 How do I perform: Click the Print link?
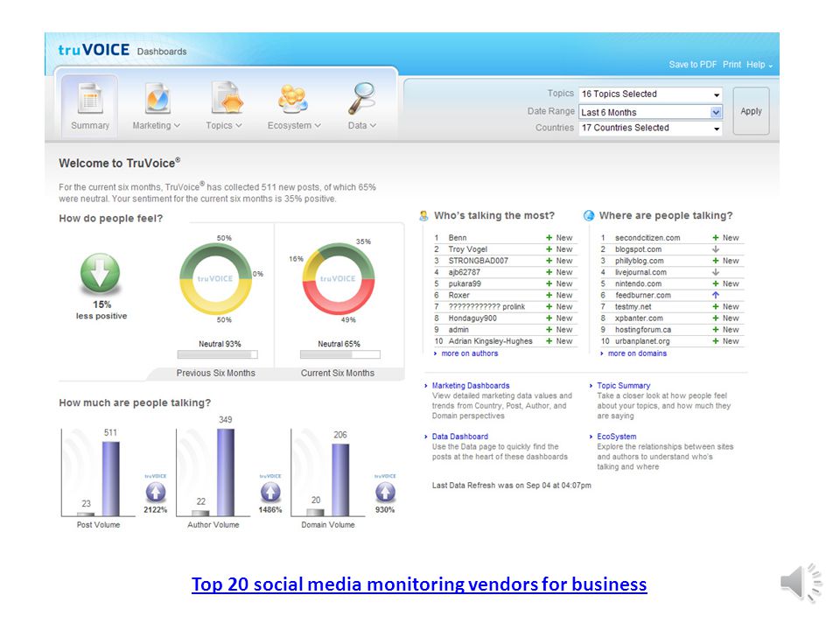(731, 64)
